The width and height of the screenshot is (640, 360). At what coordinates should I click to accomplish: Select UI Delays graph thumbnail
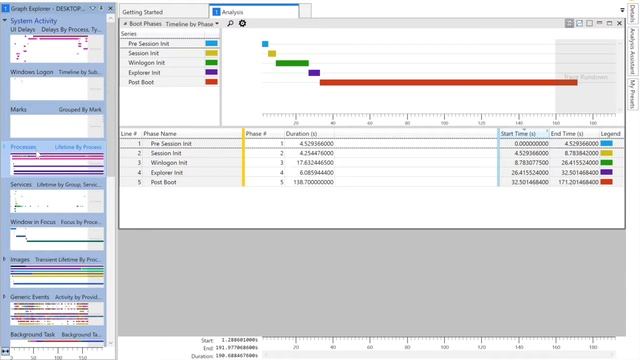(x=57, y=49)
